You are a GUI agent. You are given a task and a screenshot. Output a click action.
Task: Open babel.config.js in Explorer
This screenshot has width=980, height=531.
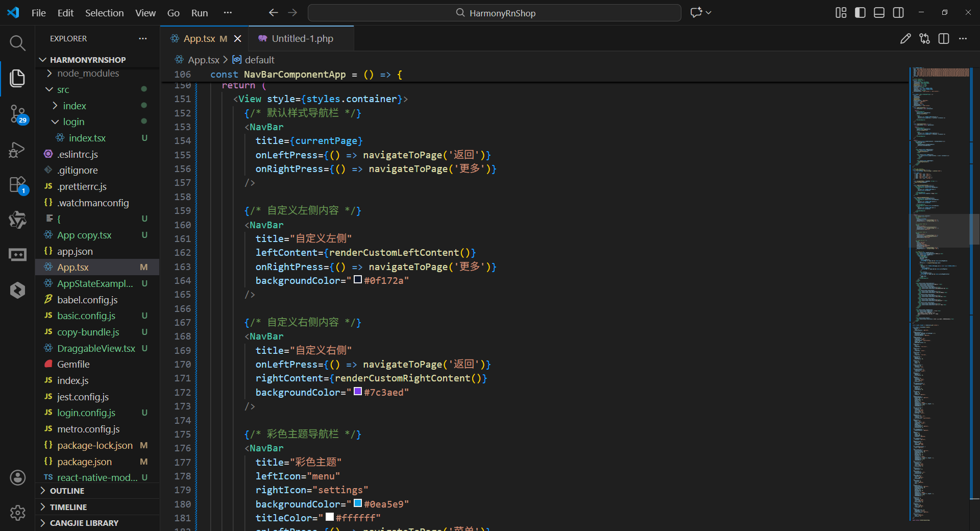(97, 300)
